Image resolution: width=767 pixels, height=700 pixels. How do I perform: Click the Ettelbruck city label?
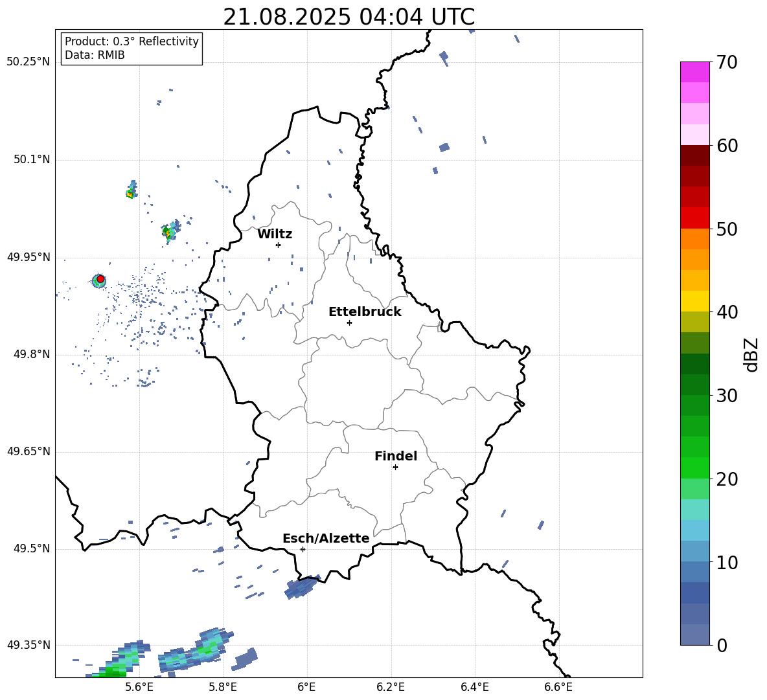click(365, 312)
